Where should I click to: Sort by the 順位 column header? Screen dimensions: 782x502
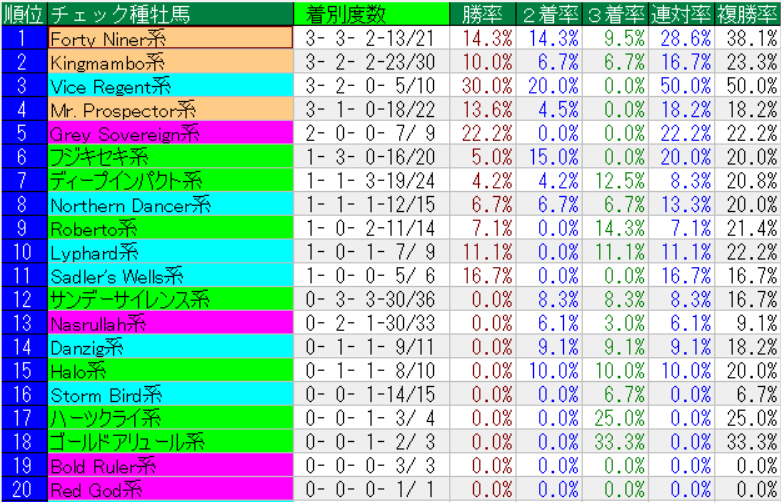(x=24, y=13)
